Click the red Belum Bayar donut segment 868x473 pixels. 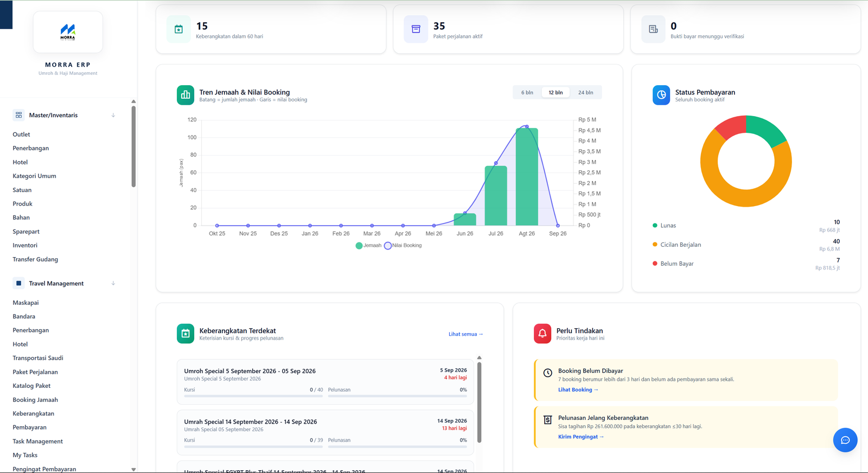point(732,126)
